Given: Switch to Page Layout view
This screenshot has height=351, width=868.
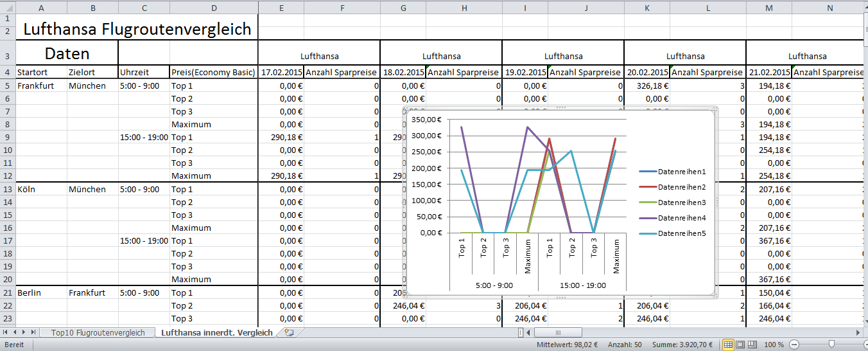Looking at the screenshot, I should [x=741, y=345].
